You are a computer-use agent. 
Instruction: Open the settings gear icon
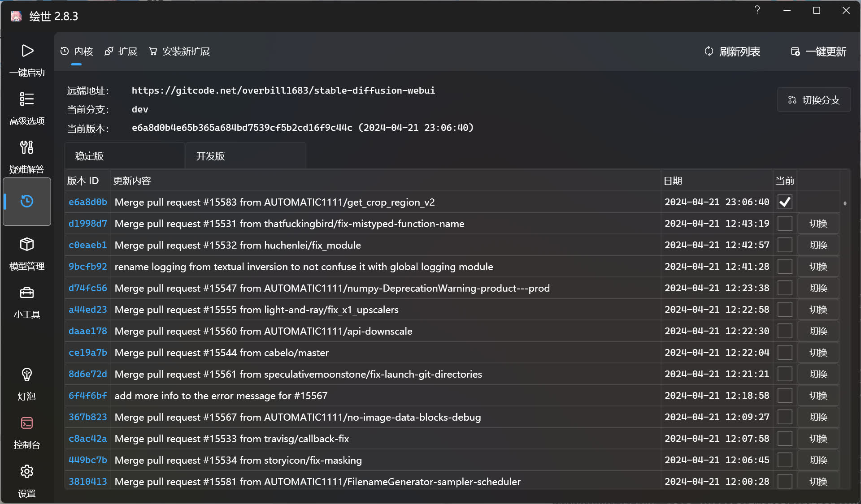coord(27,471)
